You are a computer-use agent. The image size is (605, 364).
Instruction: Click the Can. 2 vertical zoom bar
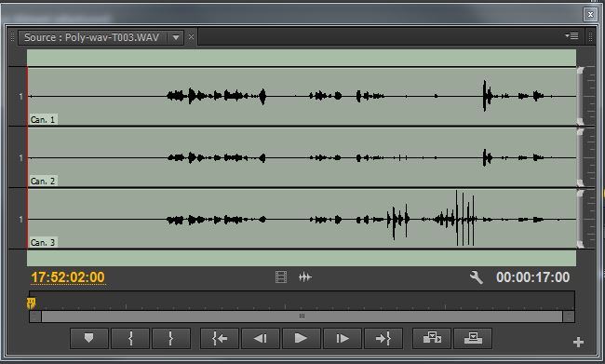[x=580, y=157]
